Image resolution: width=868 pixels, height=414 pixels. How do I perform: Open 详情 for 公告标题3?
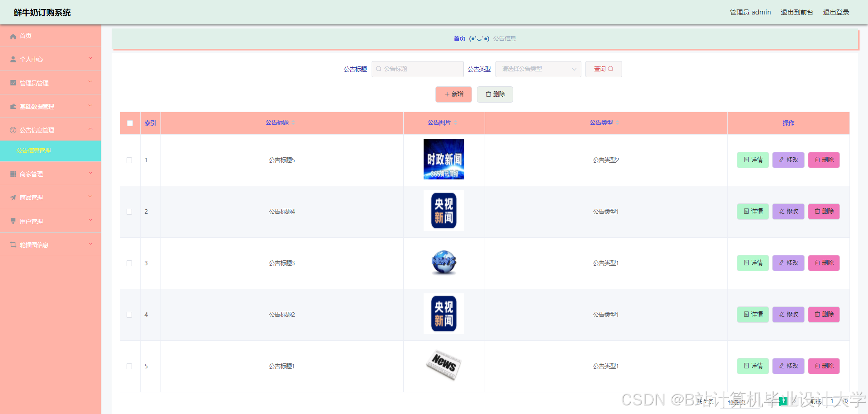pyautogui.click(x=753, y=263)
